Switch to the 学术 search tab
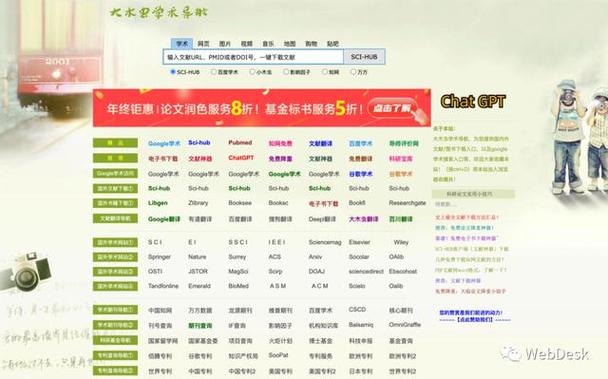This screenshot has height=379, width=608. [x=182, y=43]
